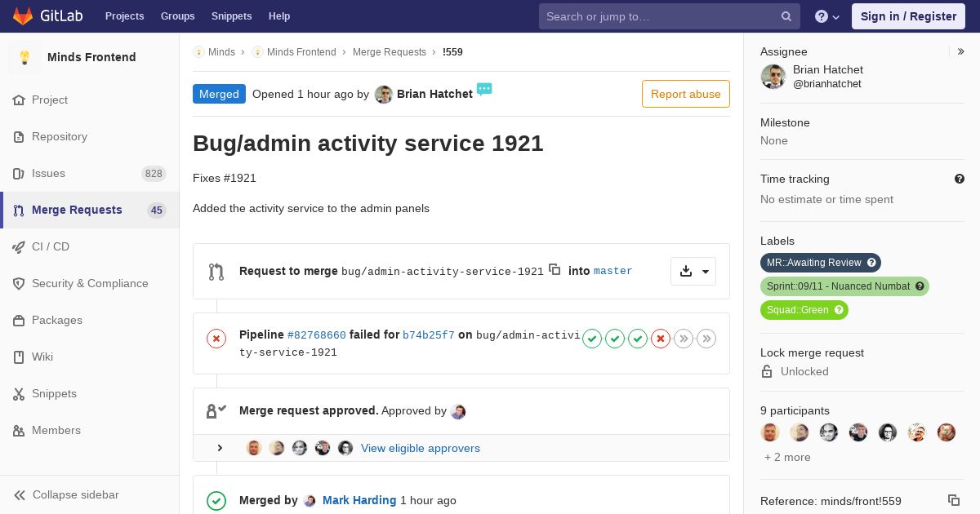The image size is (980, 514).
Task: Open Groups in top navigation
Action: [x=178, y=16]
